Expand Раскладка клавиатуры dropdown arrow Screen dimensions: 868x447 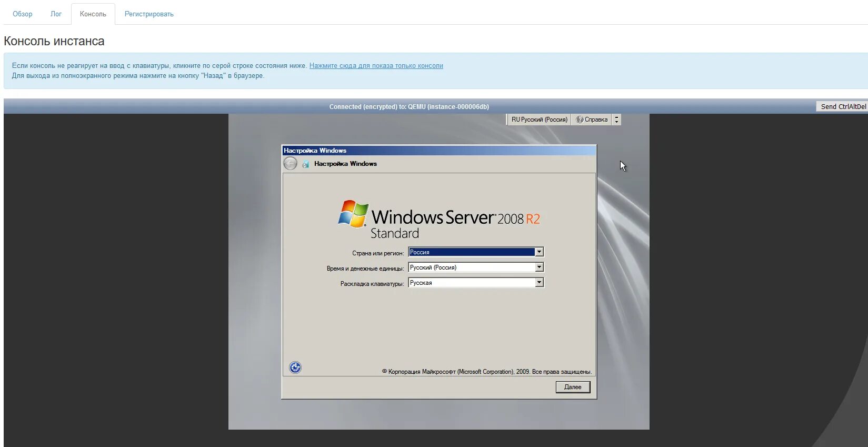click(x=539, y=283)
